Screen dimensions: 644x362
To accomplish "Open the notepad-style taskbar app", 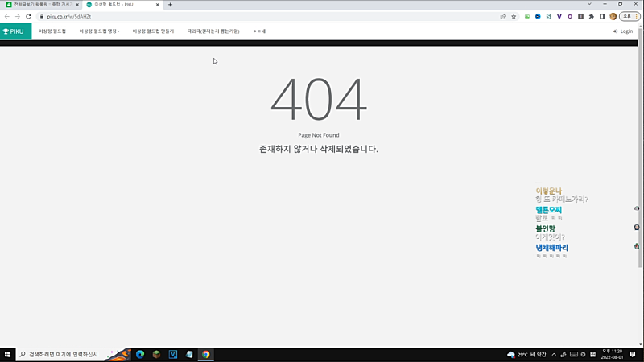I will (189, 354).
